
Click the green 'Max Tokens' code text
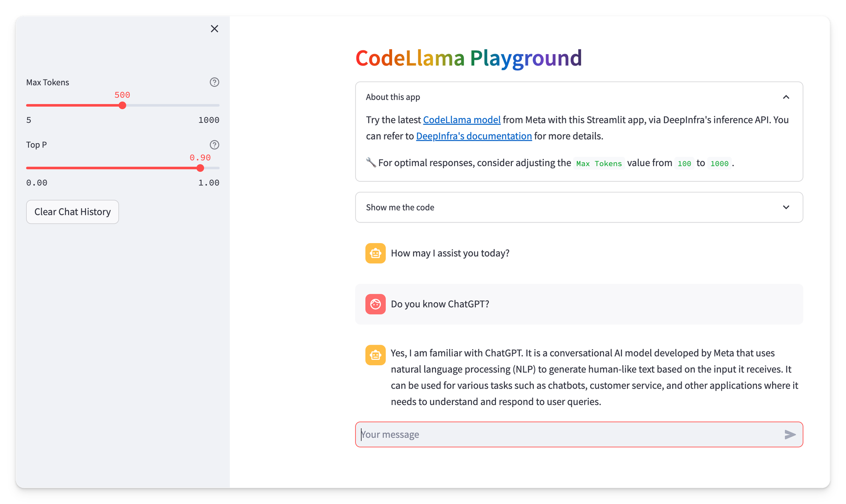(599, 164)
